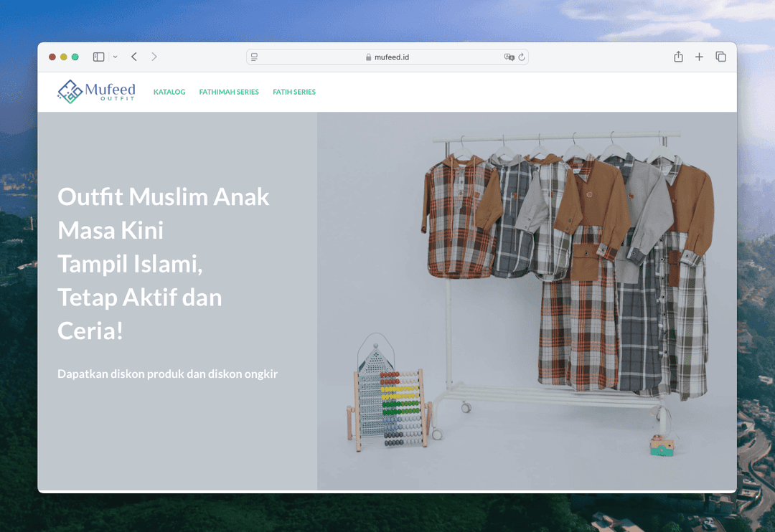Click the "Outfit Muslim Anak" headline
The image size is (775, 532).
click(x=164, y=196)
